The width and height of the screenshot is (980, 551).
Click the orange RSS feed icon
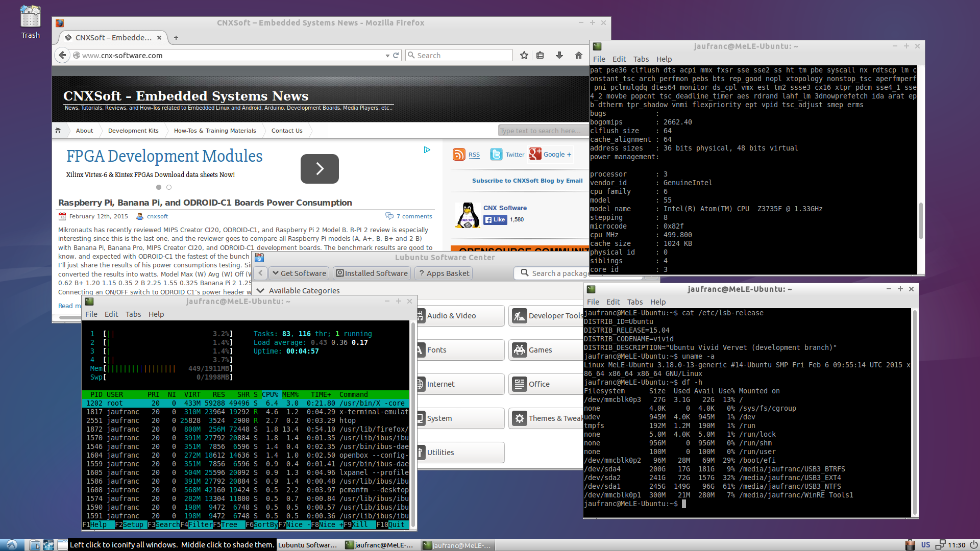tap(459, 154)
